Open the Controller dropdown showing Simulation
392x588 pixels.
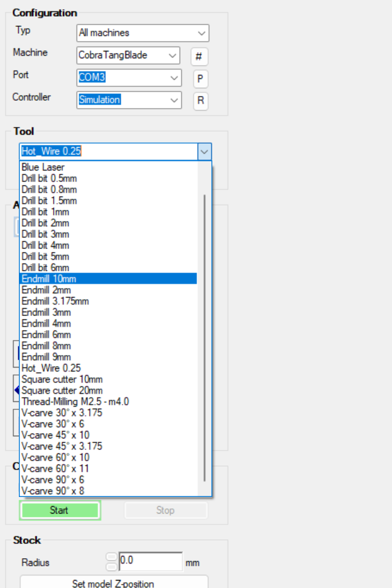coord(129,100)
